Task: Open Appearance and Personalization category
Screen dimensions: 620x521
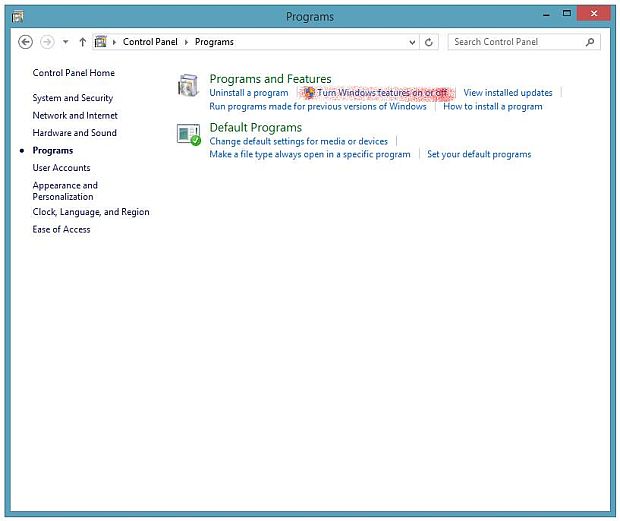Action: [x=65, y=191]
